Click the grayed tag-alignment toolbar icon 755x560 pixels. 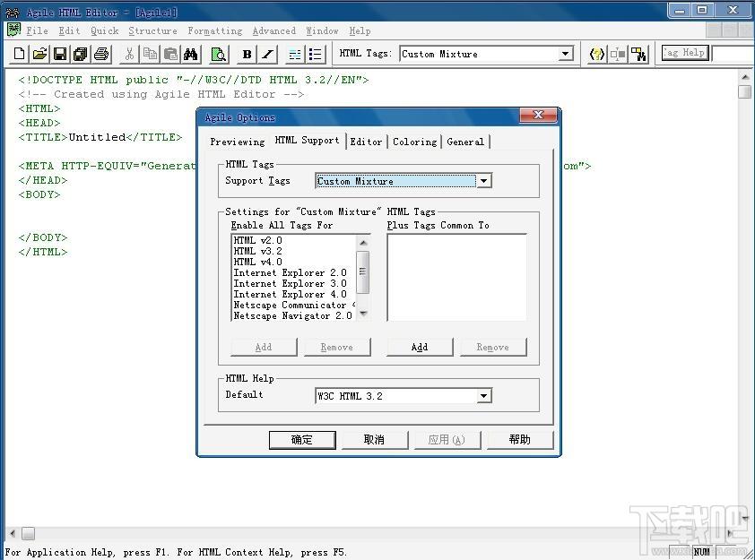click(x=618, y=54)
